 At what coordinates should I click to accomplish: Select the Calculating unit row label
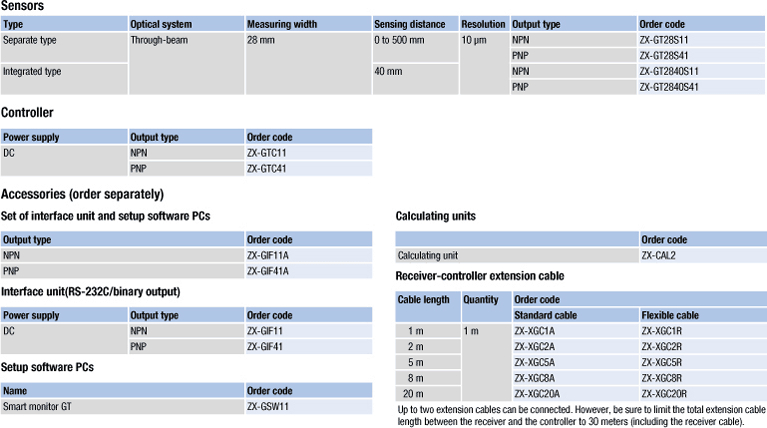coord(428,256)
